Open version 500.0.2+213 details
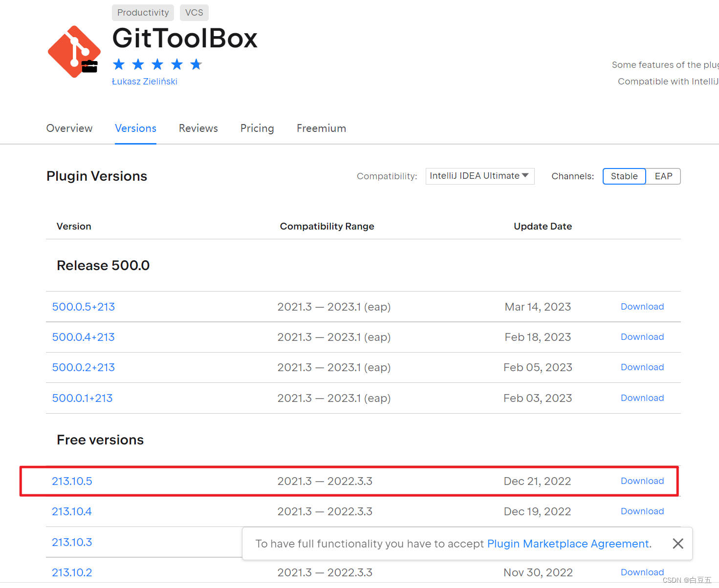Screen dimensions: 719x588 coord(84,367)
